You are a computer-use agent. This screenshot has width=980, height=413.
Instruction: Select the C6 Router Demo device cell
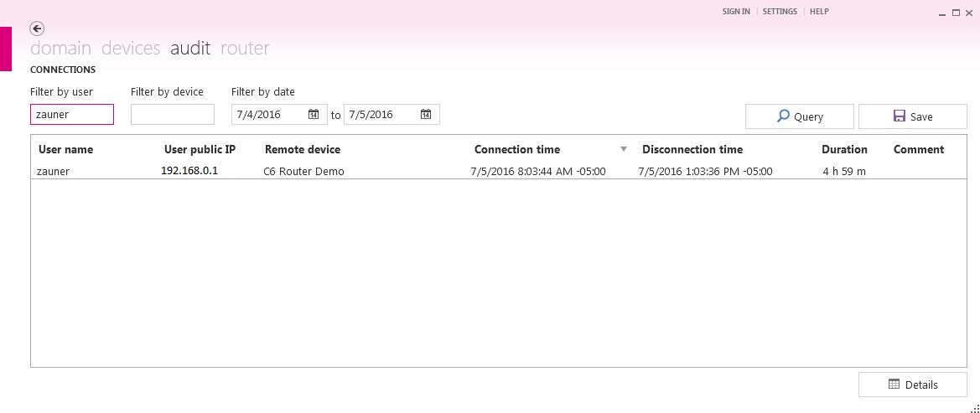click(x=303, y=171)
